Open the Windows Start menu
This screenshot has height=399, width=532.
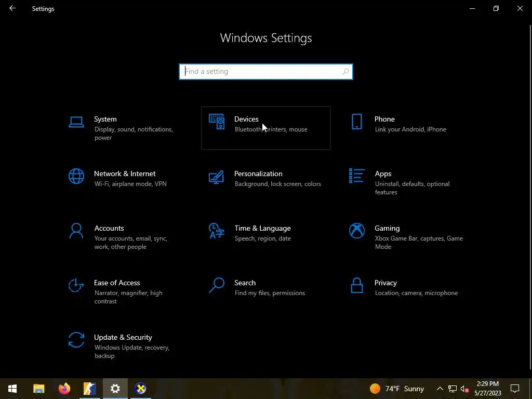point(12,389)
